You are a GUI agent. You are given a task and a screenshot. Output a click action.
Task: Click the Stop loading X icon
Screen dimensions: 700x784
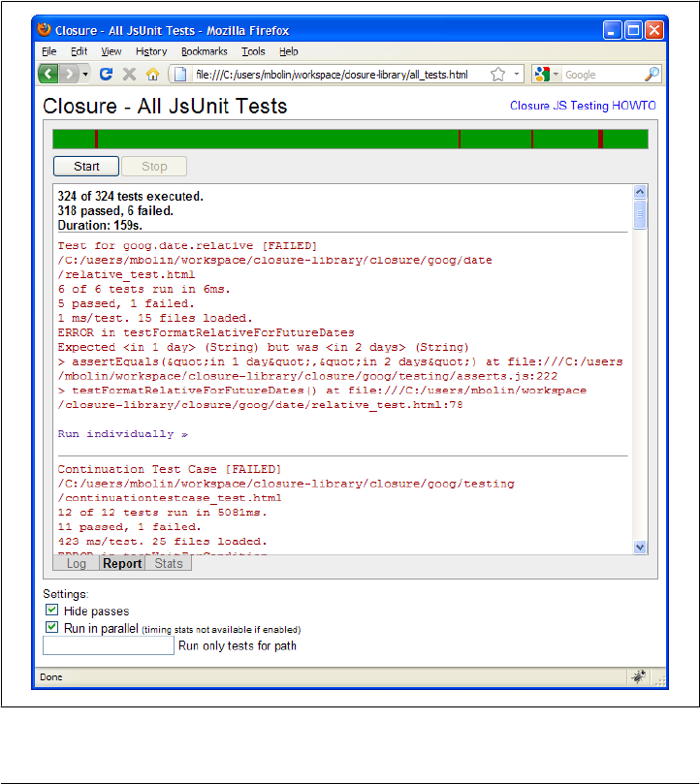coord(129,75)
